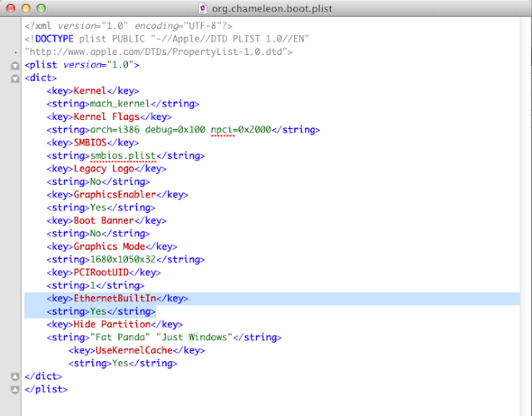Click the Kernel Flags key line

109,116
